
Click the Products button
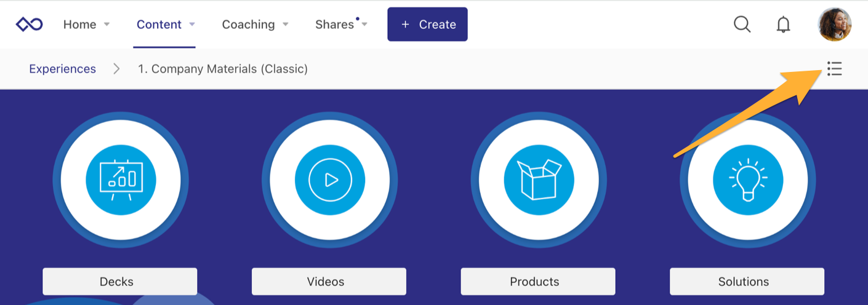pyautogui.click(x=538, y=282)
